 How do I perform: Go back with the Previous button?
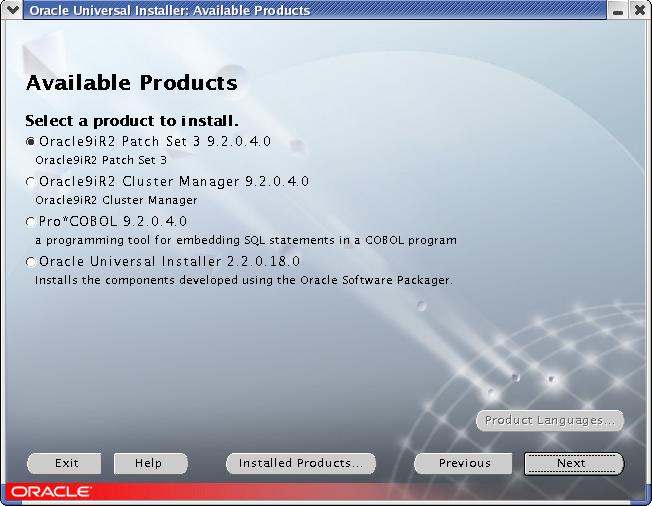(x=465, y=463)
